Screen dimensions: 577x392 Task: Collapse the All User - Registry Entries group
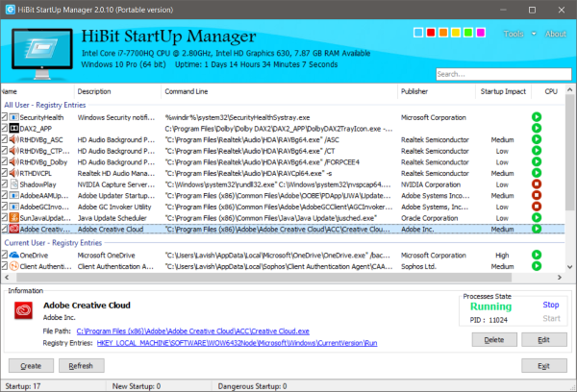pos(43,104)
